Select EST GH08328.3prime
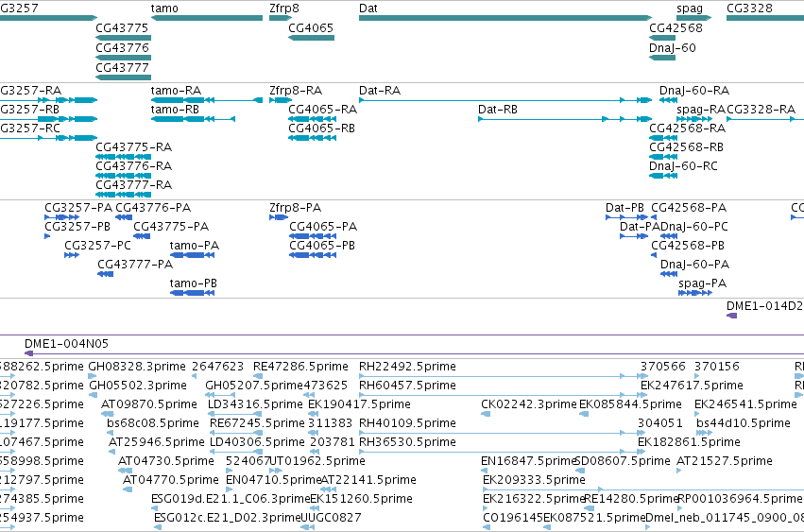Image resolution: width=804 pixels, height=532 pixels. 137,367
